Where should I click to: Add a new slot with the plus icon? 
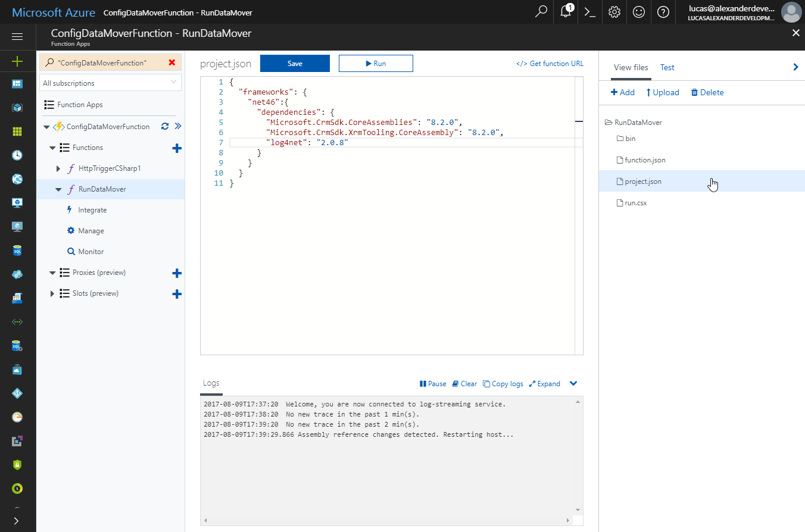click(177, 294)
